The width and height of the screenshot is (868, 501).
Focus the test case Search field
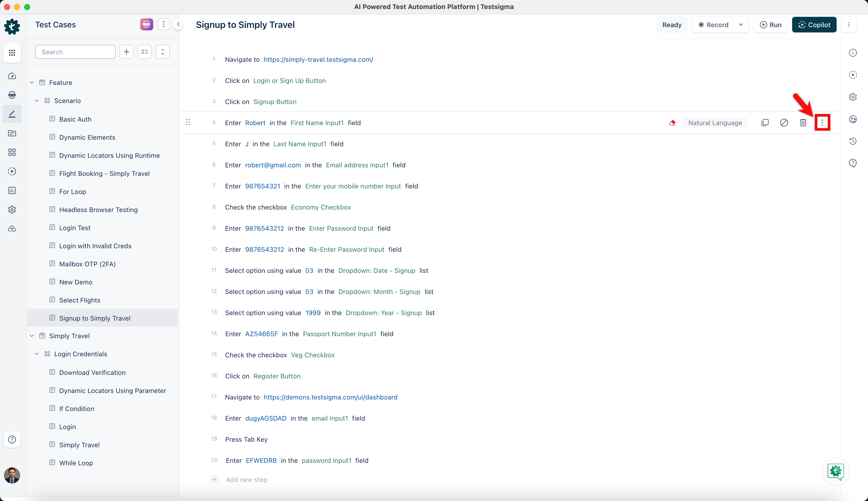click(x=75, y=52)
